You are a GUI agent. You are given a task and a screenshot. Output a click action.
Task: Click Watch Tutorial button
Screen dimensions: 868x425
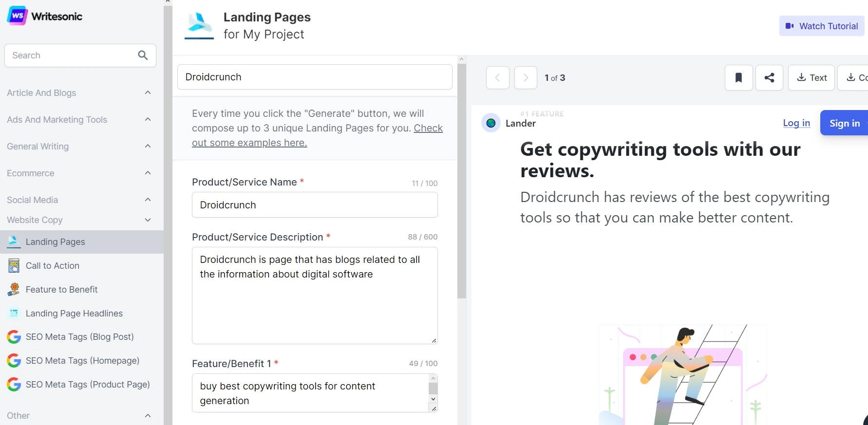point(822,26)
